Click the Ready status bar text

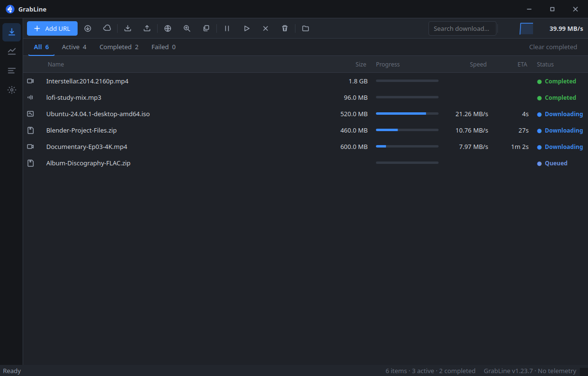click(x=12, y=371)
